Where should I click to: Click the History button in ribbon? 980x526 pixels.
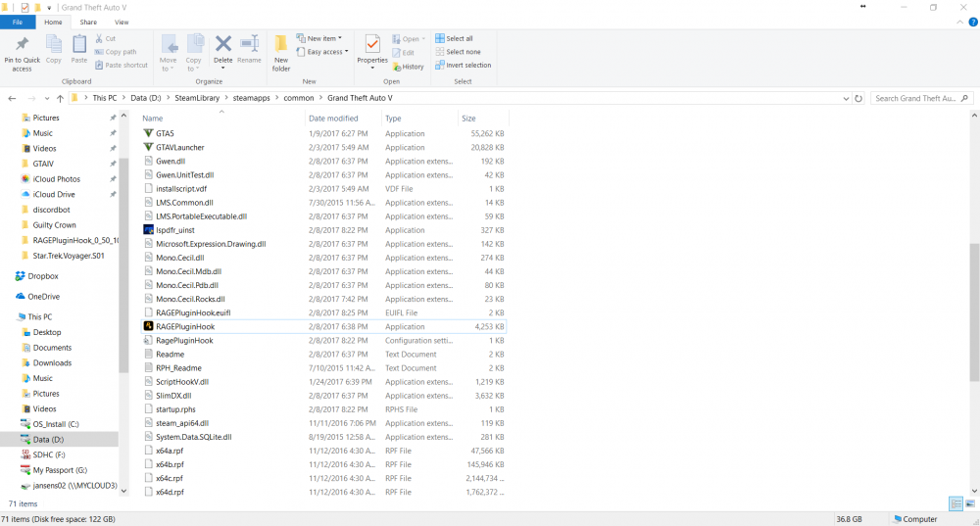coord(408,67)
